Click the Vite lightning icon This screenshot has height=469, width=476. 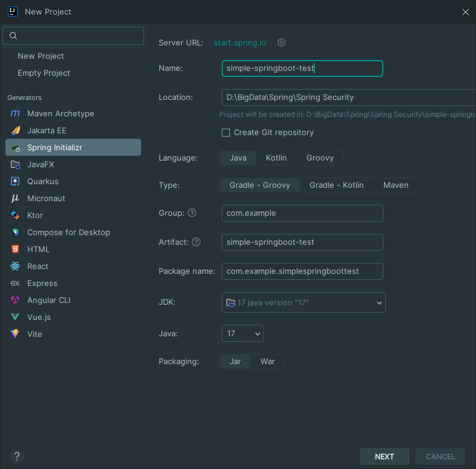(x=15, y=334)
